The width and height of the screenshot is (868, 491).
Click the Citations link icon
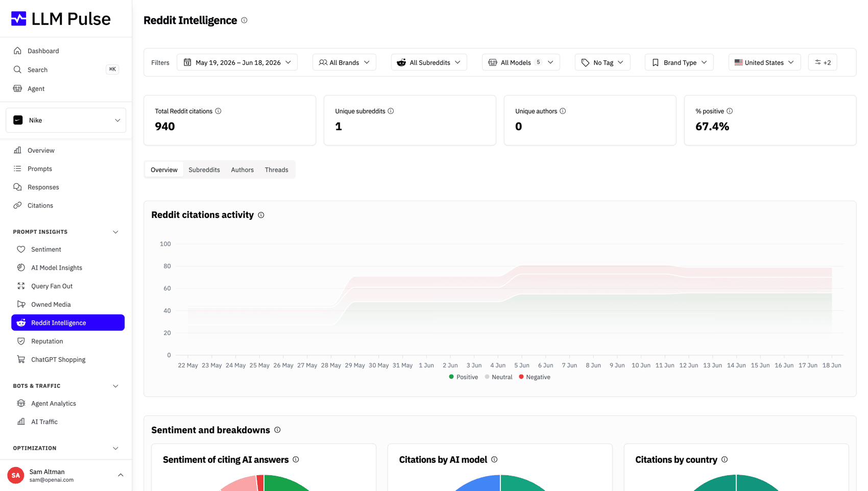coord(17,205)
